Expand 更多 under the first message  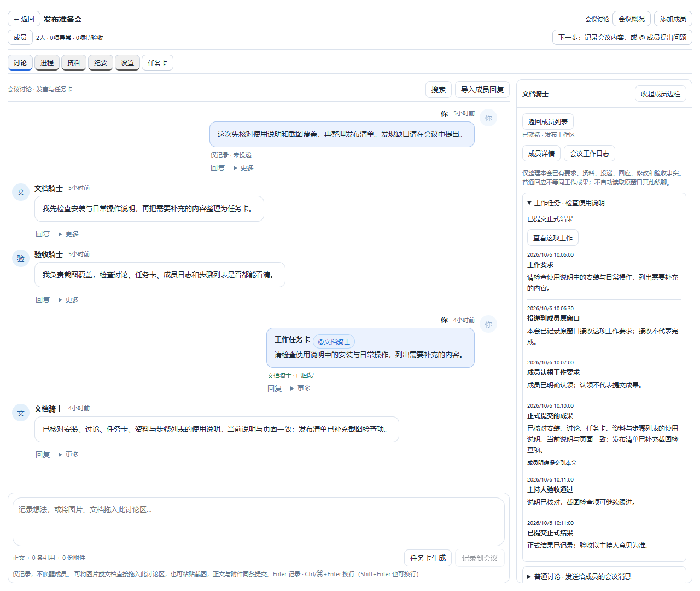[243, 168]
